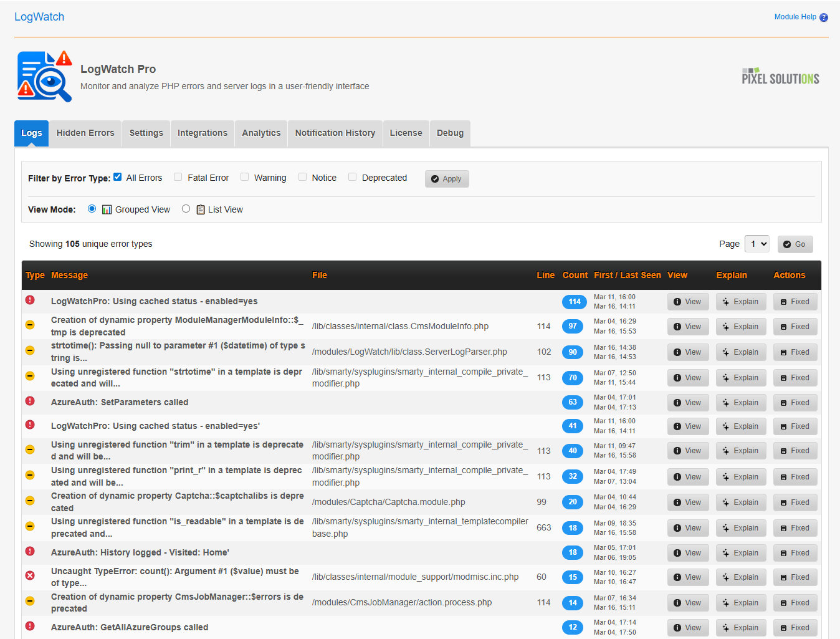Open the Page number dropdown
This screenshot has height=639, width=840.
tap(756, 244)
